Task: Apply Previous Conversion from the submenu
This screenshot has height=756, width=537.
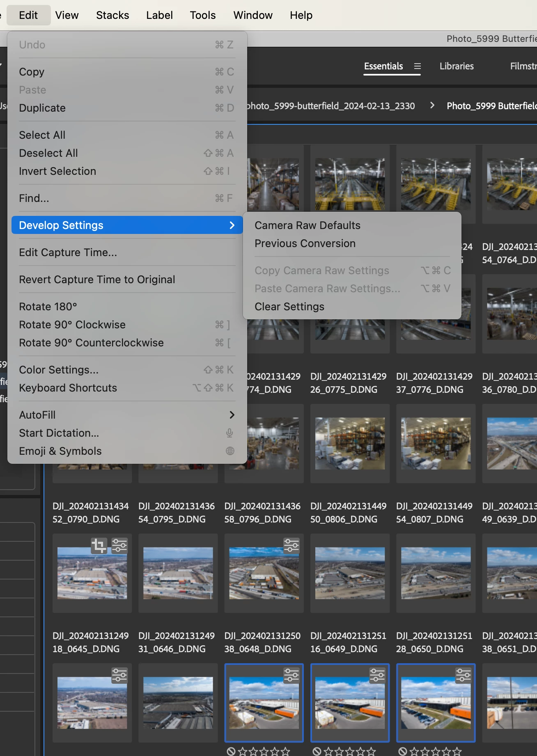Action: point(352,243)
